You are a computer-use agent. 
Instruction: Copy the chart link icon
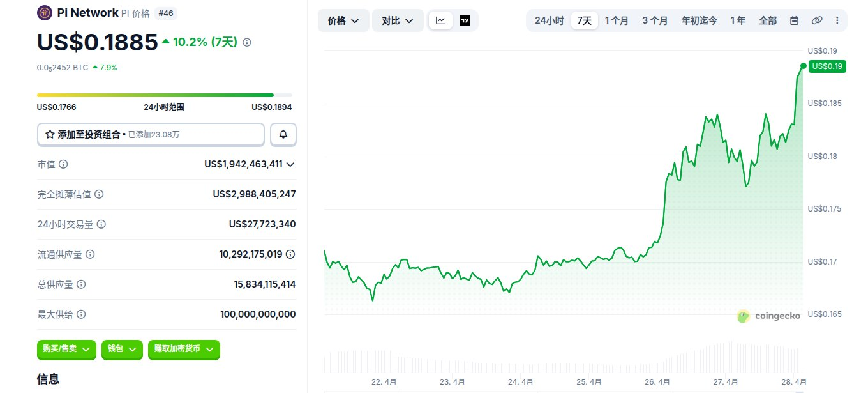[816, 20]
